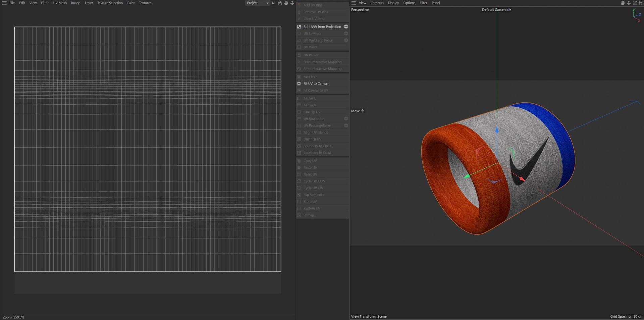644x320 pixels.
Task: Click the viewport rotate camera icon
Action: 635,3
